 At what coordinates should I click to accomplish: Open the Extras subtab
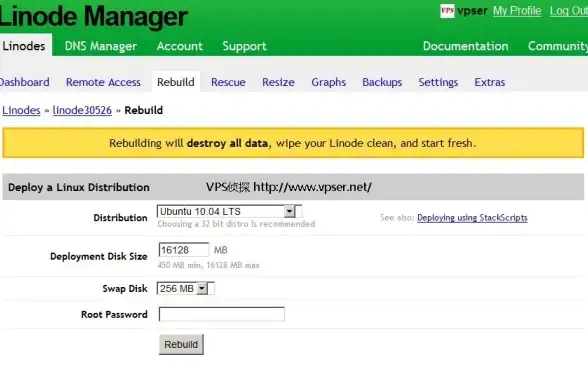tap(489, 82)
